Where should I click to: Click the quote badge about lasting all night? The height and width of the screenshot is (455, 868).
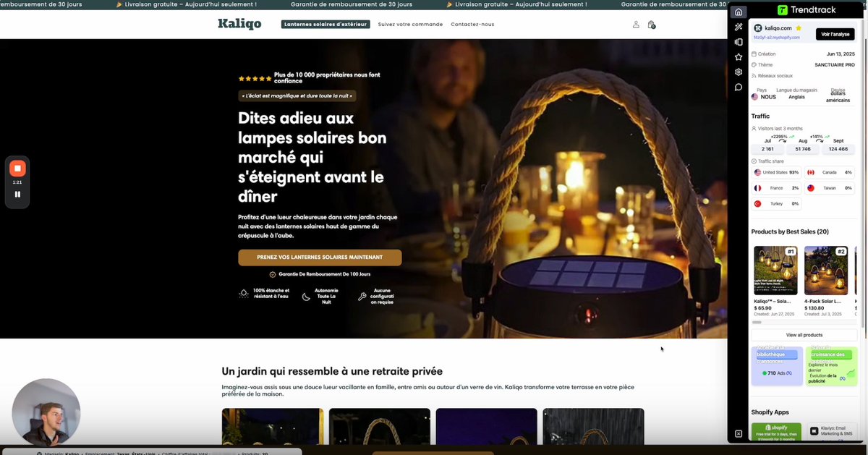[x=297, y=95]
